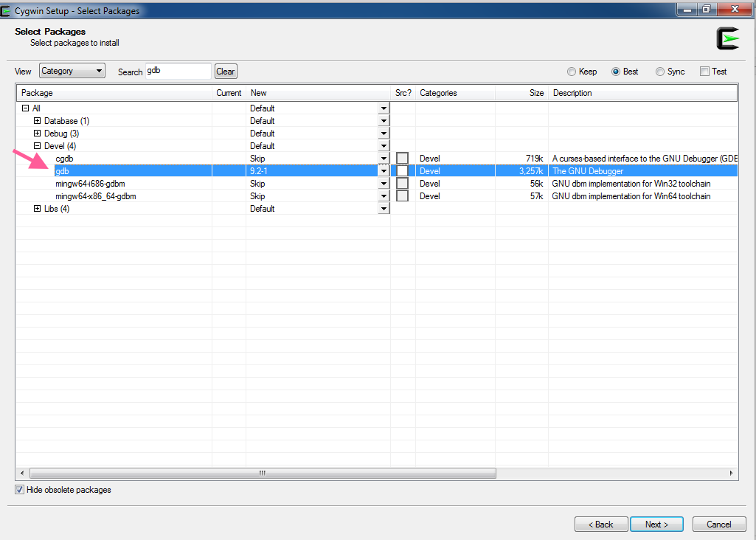Click the 57k size value
This screenshot has height=540, width=756.
[x=537, y=195]
